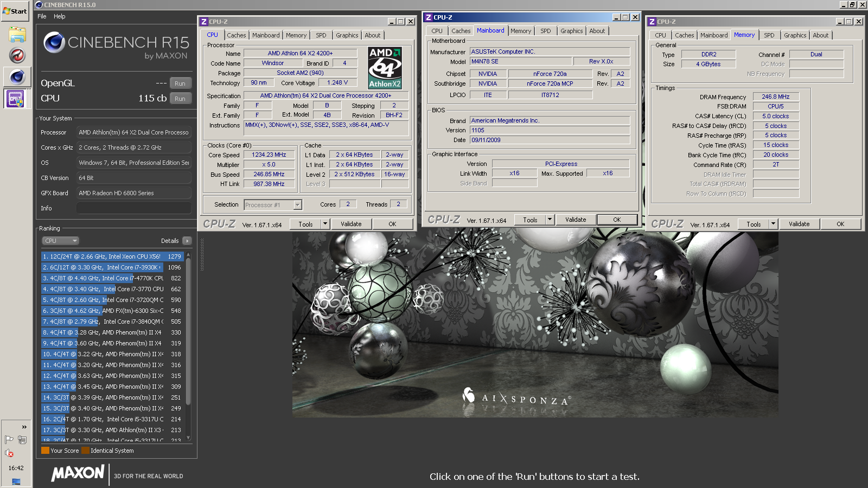
Task: Show hidden tray icons with the chevron
Action: coord(24,427)
